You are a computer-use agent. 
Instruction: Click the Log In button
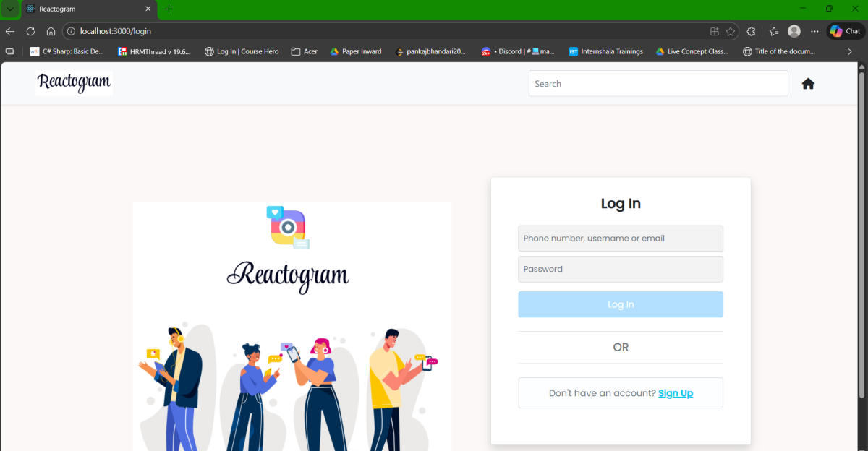pos(620,304)
